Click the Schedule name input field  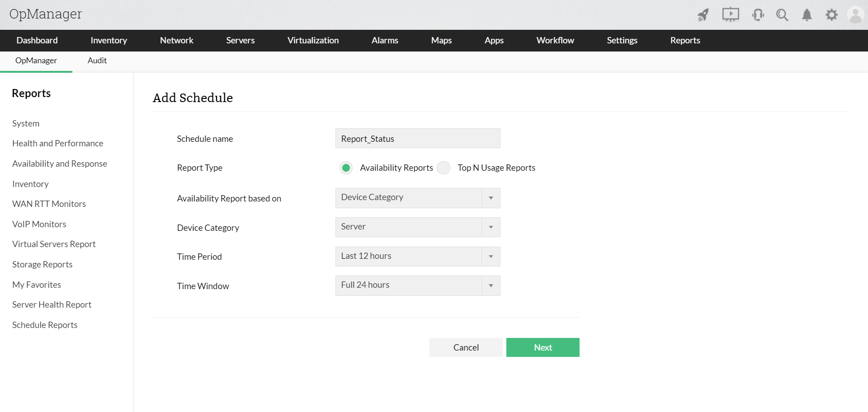point(417,138)
